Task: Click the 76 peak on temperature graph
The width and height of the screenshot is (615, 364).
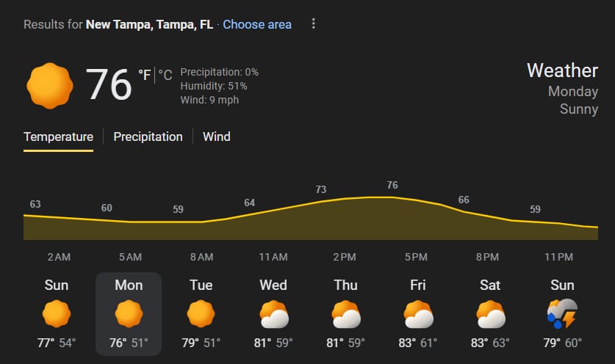Action: [x=392, y=186]
